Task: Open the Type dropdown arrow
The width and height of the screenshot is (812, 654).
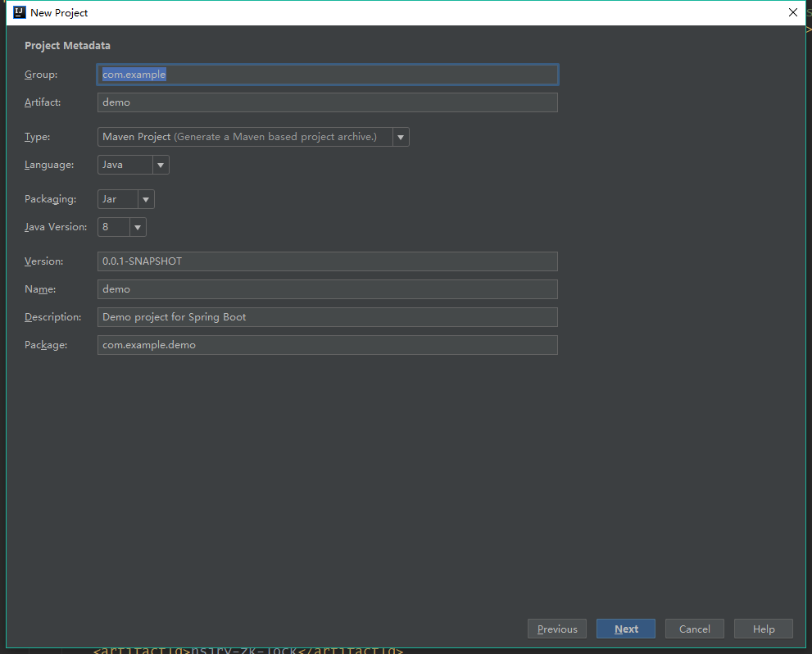Action: (401, 137)
